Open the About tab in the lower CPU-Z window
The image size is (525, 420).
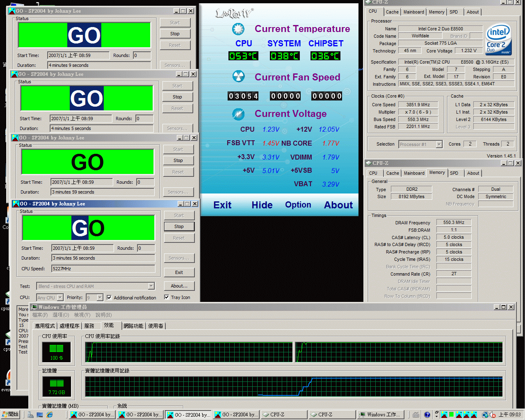tap(473, 173)
